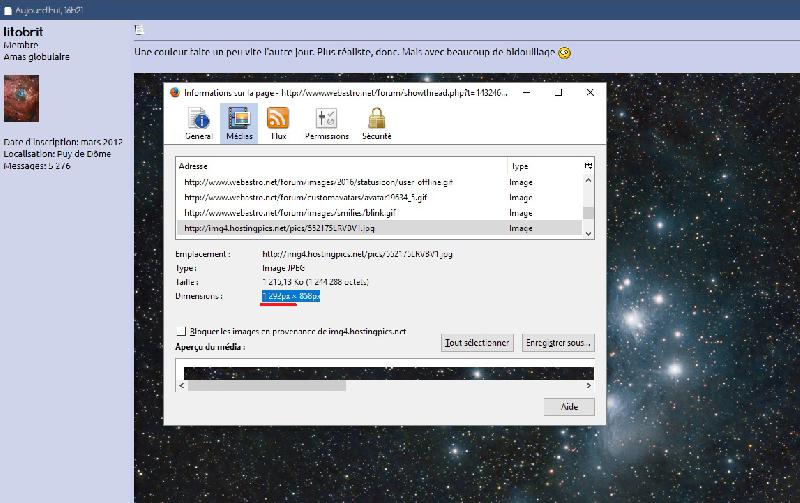Click the Enregistrer sous button
The width and height of the screenshot is (800, 503).
[558, 343]
